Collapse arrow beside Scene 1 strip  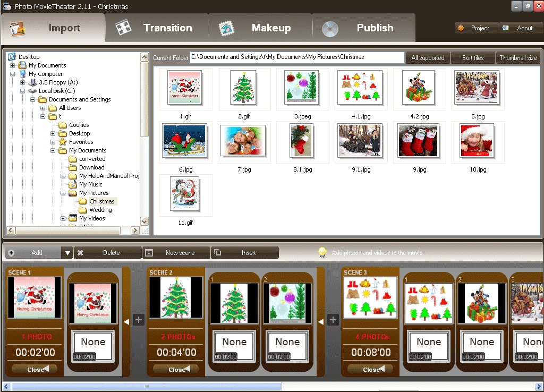[126, 321]
